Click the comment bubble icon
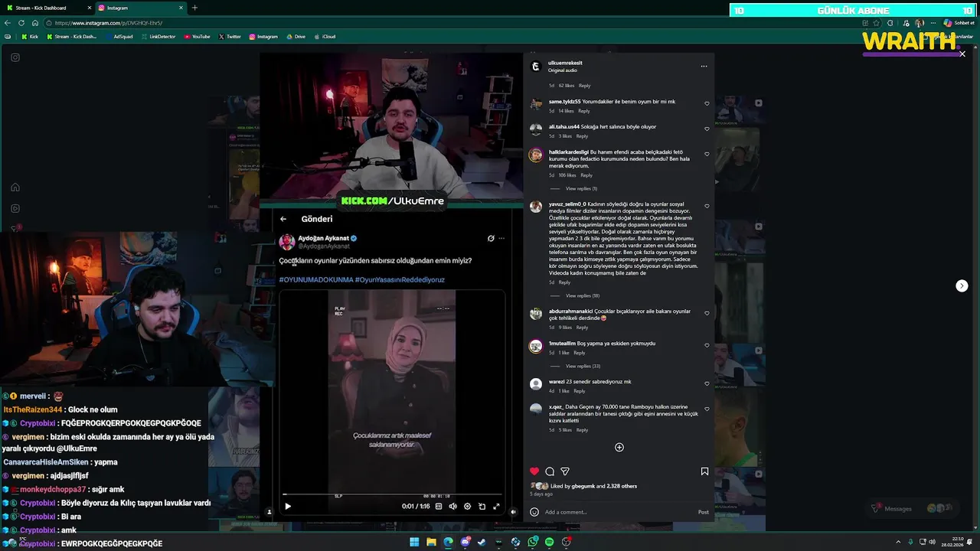 pos(550,471)
